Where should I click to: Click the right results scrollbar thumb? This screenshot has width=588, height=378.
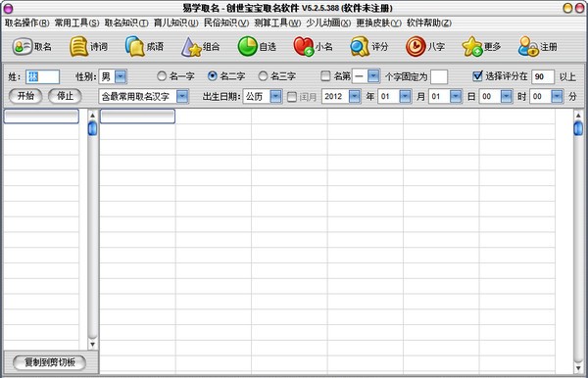[x=578, y=128]
